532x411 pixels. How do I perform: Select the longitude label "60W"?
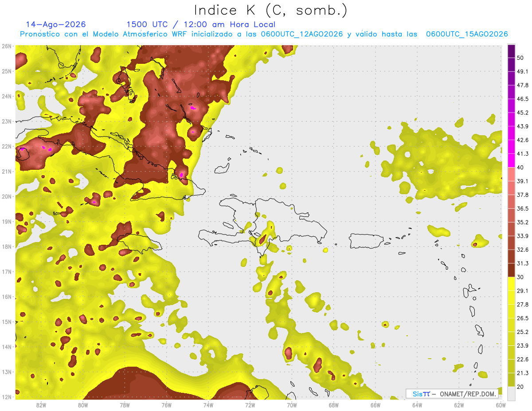click(x=501, y=405)
